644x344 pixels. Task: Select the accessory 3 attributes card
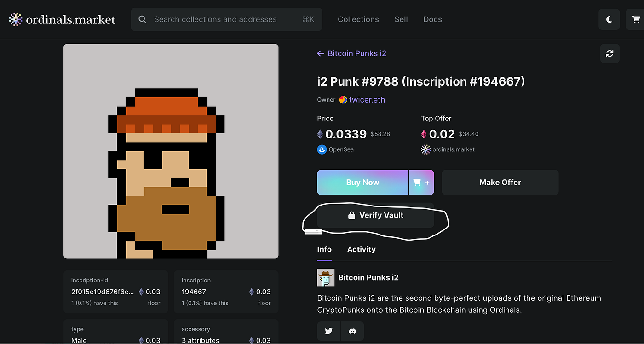pyautogui.click(x=226, y=332)
